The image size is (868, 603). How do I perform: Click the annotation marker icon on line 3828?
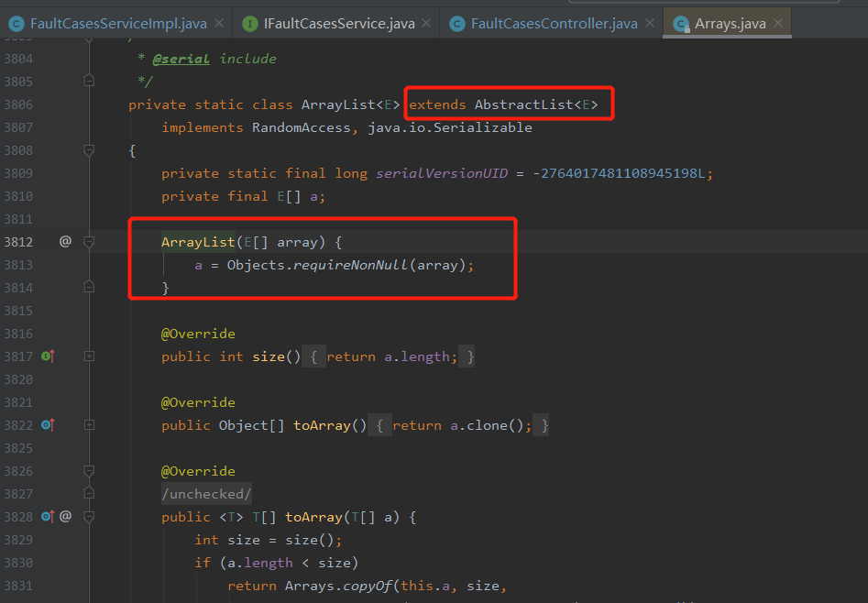(x=64, y=516)
